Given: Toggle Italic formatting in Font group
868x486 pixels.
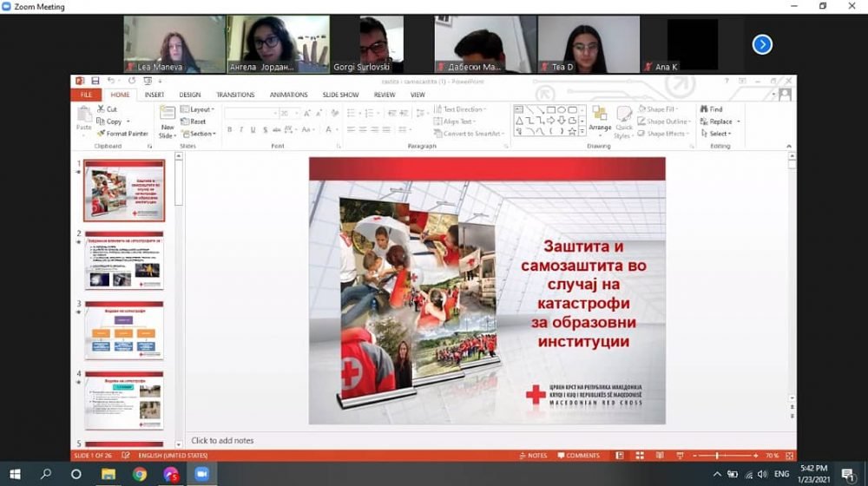Looking at the screenshot, I should (x=241, y=129).
